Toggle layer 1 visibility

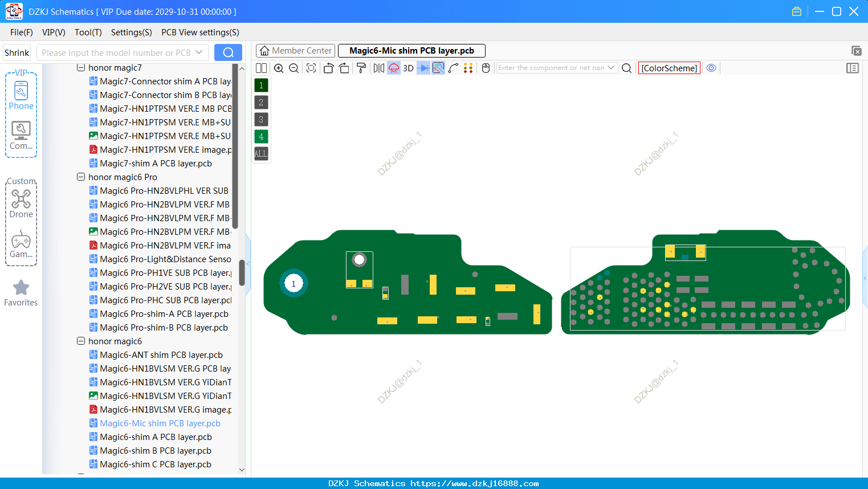pyautogui.click(x=261, y=85)
